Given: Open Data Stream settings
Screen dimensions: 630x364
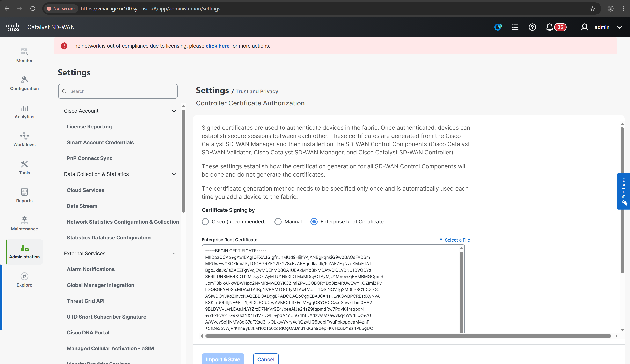Looking at the screenshot, I should point(82,206).
